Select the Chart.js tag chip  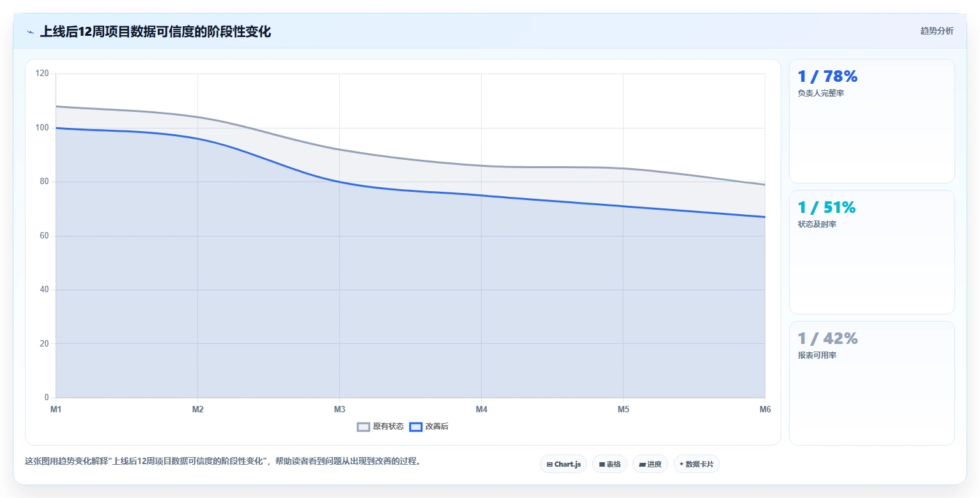[x=563, y=464]
